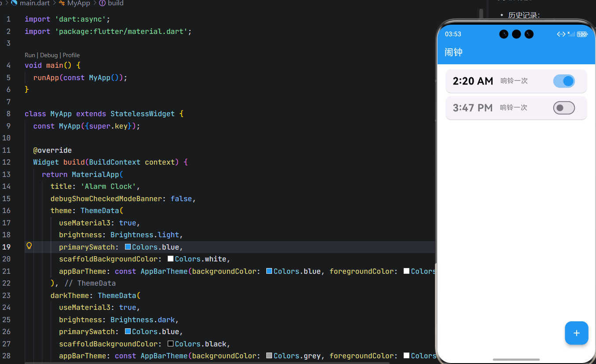Open the blue color swatch on line 26
Screen dimensions: 596x364
click(128, 331)
